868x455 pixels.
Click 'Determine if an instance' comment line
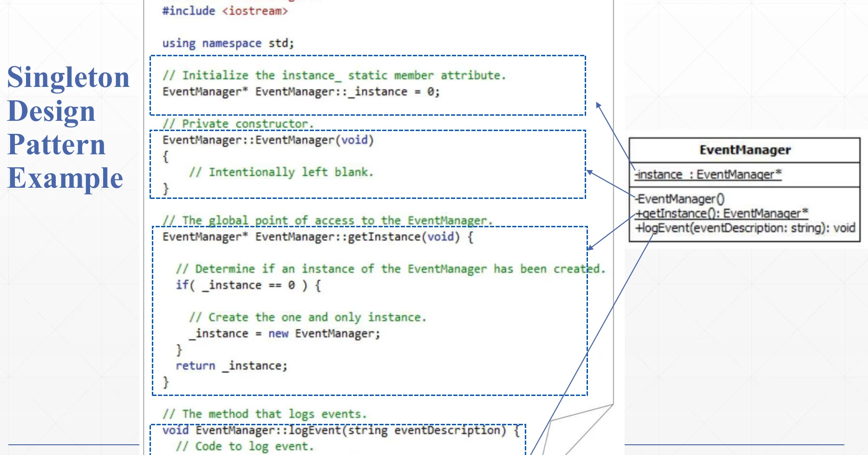click(391, 269)
